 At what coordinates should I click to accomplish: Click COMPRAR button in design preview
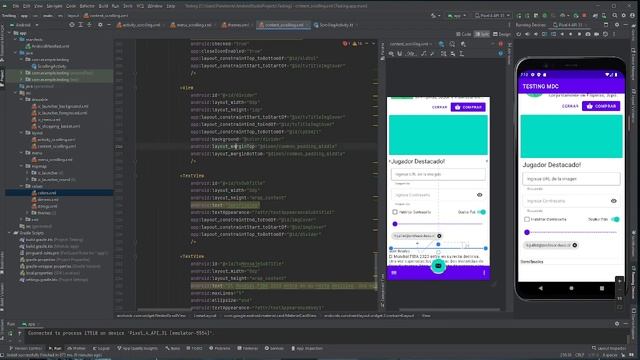(468, 107)
